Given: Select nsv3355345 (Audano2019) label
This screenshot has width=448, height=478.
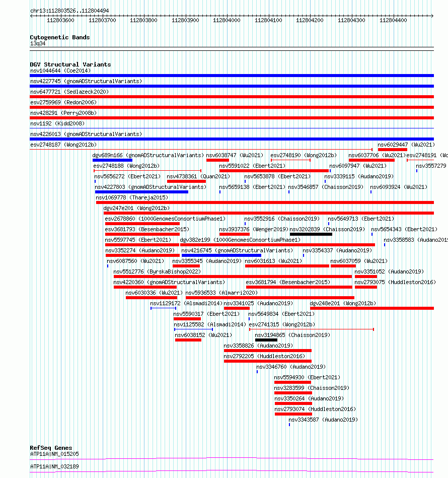Looking at the screenshot, I should click(x=207, y=261).
